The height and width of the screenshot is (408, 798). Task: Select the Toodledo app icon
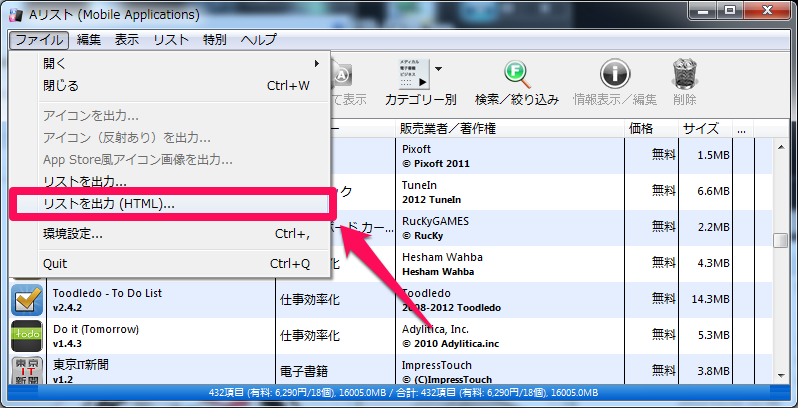pos(26,300)
